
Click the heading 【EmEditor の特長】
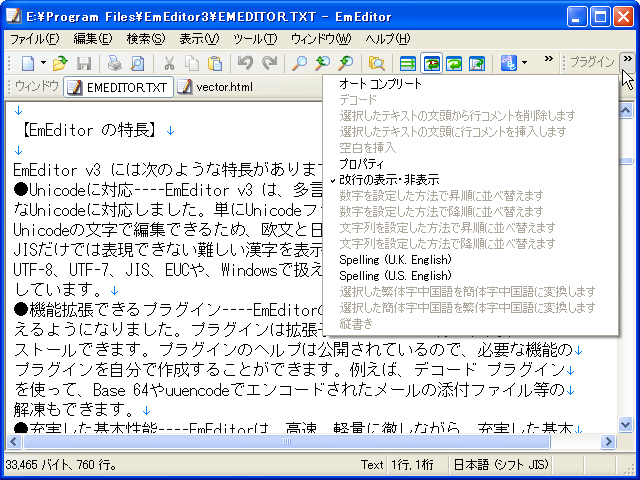point(88,131)
